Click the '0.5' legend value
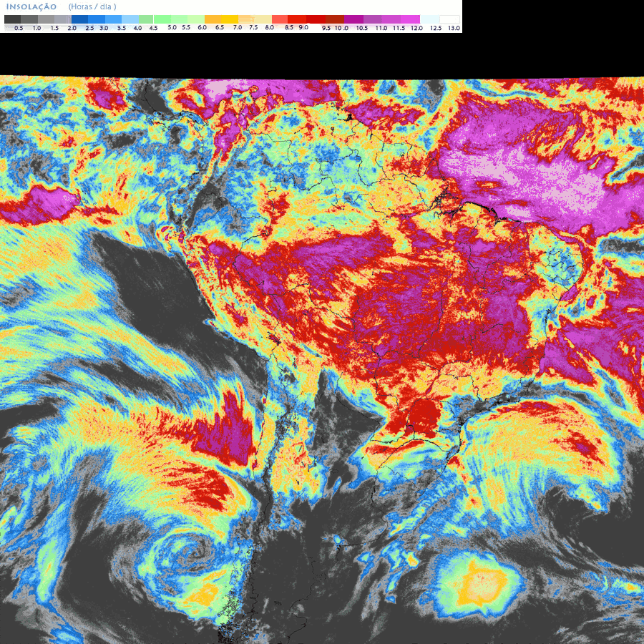The width and height of the screenshot is (644, 644). 19,28
